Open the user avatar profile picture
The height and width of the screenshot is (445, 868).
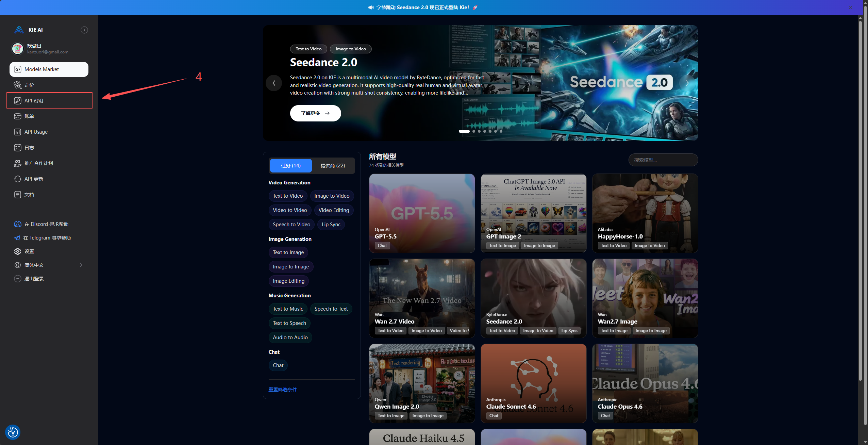pyautogui.click(x=18, y=49)
